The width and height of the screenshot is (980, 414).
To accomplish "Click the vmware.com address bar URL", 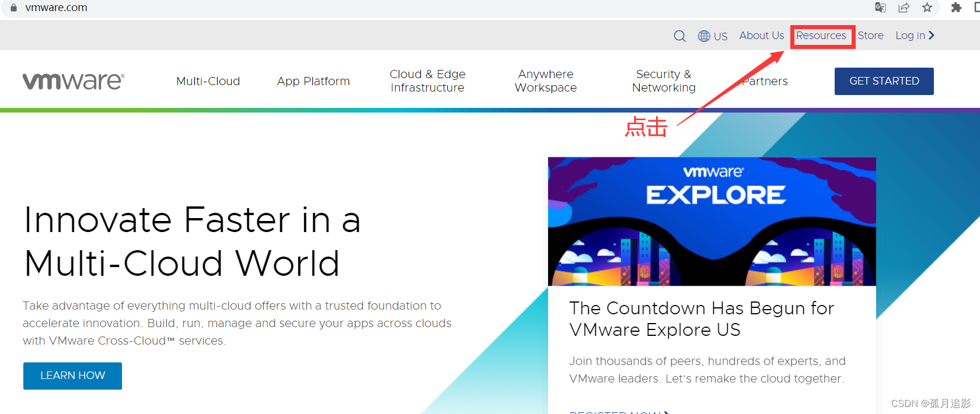I will pos(57,8).
